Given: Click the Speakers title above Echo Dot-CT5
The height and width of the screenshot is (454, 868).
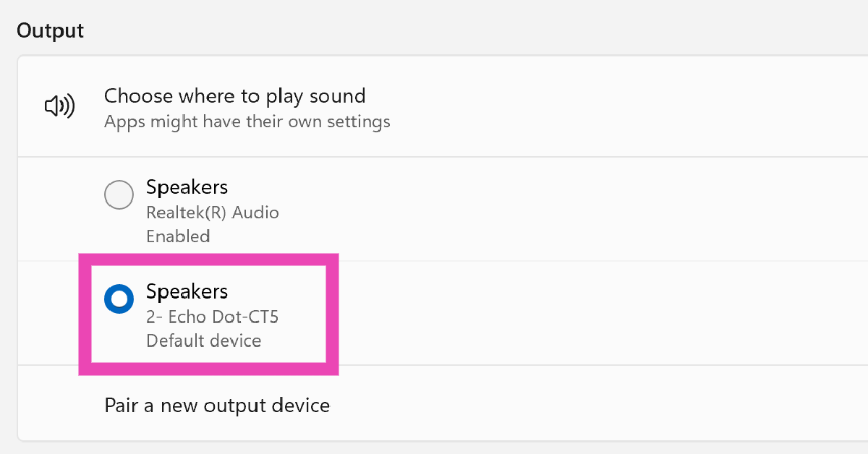Looking at the screenshot, I should (187, 291).
